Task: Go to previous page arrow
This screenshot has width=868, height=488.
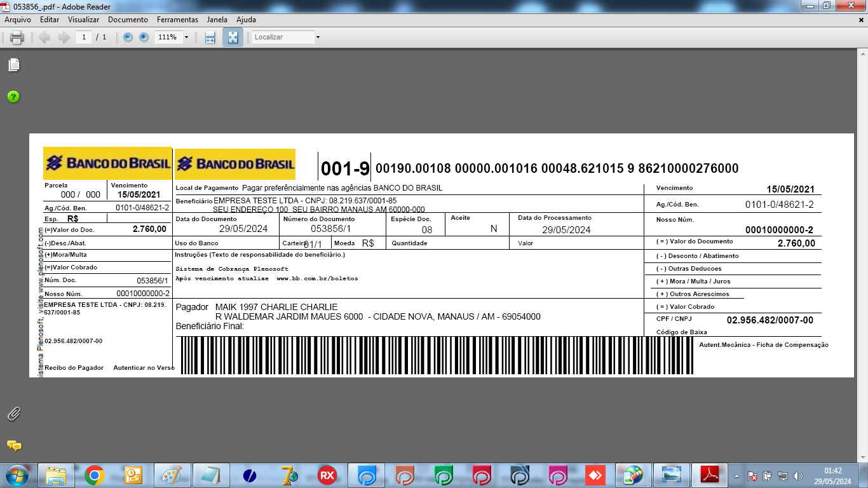Action: pyautogui.click(x=44, y=37)
